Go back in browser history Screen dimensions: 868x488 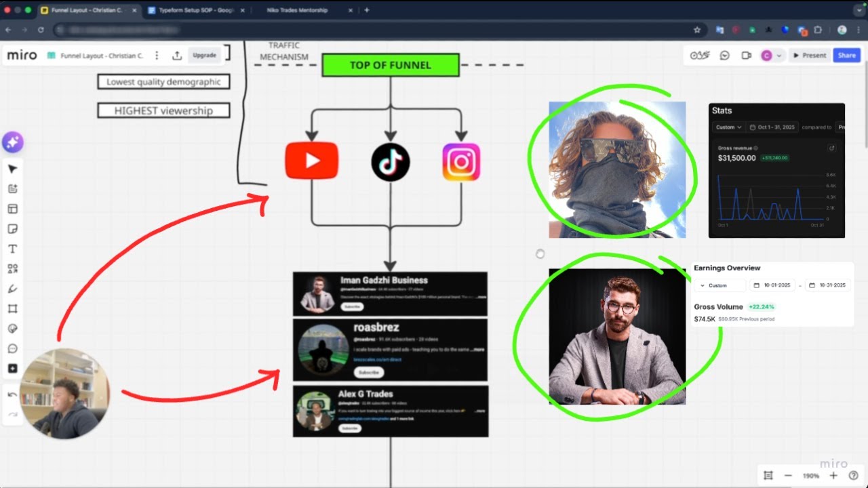(x=8, y=30)
